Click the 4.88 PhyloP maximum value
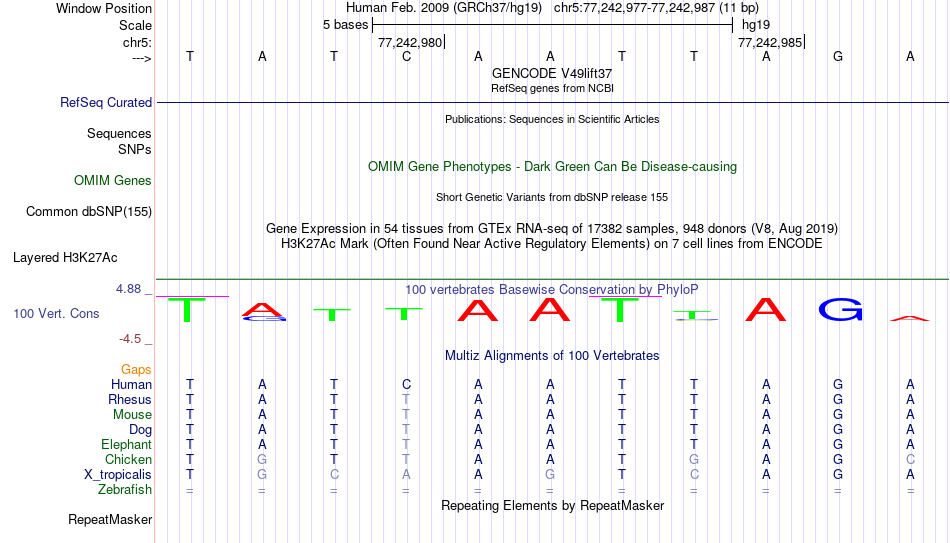The height and width of the screenshot is (543, 950). point(128,289)
